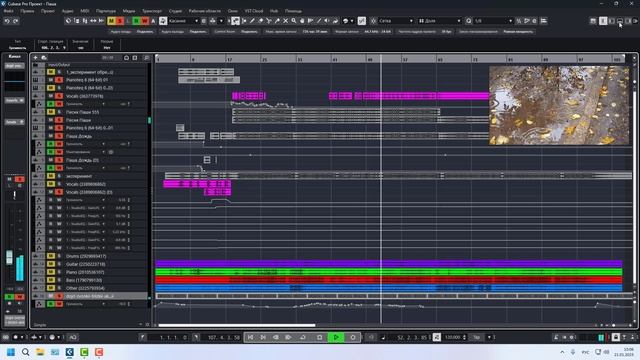Image resolution: width=640 pixels, height=360 pixels.
Task: Open the track presets icon beside Add Track
Action: pos(44,58)
